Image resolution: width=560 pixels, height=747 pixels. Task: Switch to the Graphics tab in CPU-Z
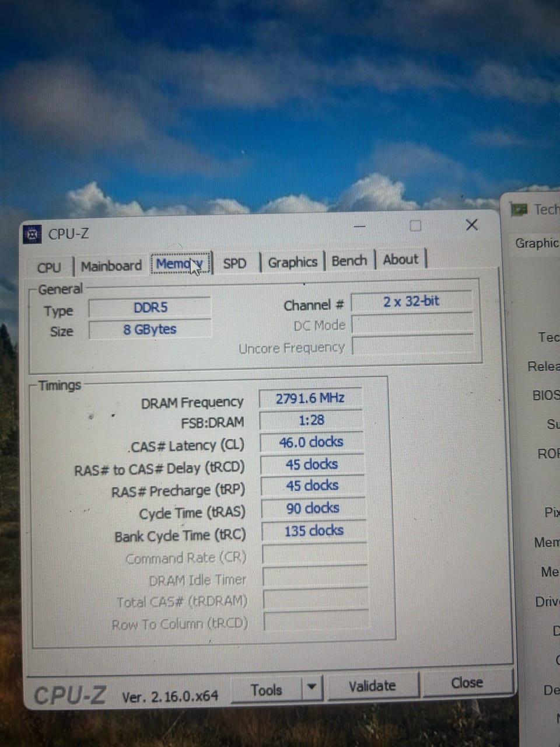click(x=292, y=262)
